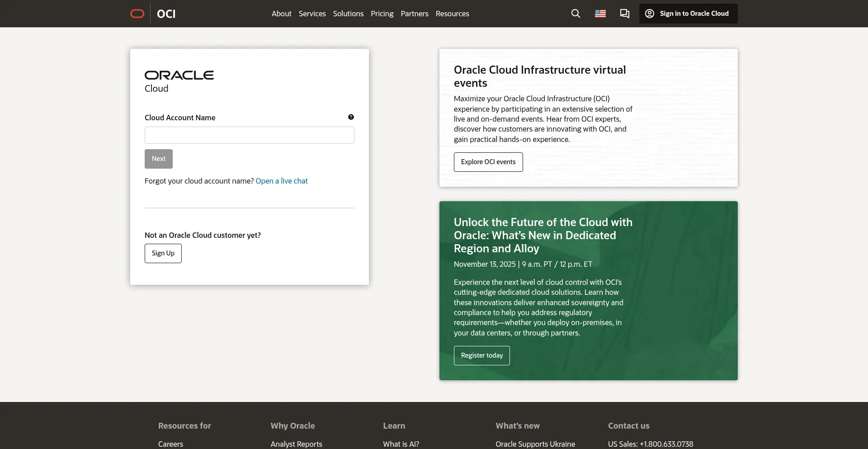Viewport: 868px width, 449px height.
Task: Open the About menu
Action: pos(281,14)
